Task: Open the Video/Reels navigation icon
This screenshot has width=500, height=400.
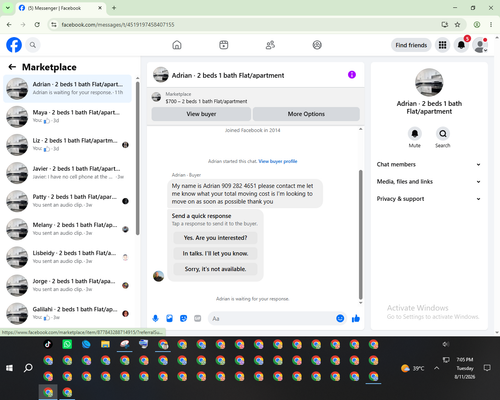Action: pos(224,45)
